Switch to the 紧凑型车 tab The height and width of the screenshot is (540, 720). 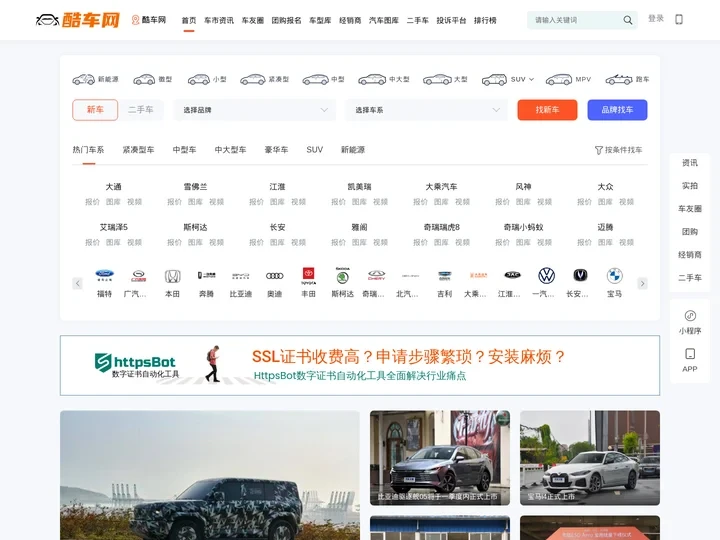(138, 150)
